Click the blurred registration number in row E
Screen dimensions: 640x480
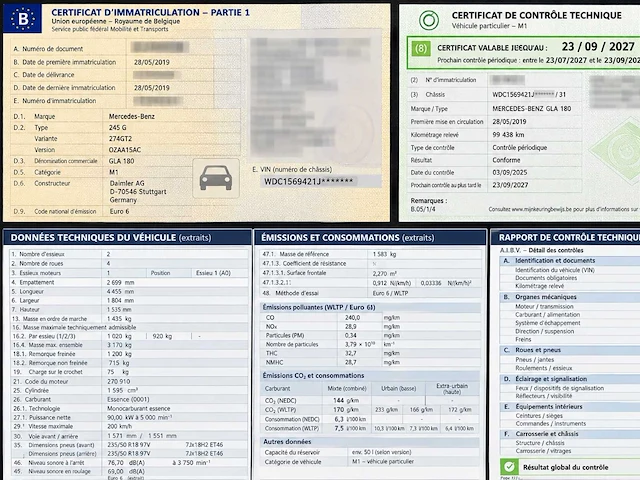tap(158, 100)
